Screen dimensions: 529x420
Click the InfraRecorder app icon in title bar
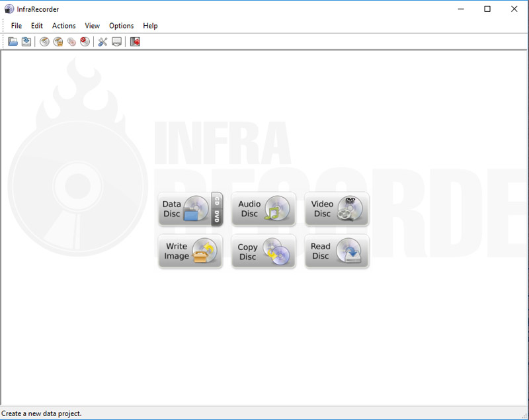[9, 9]
